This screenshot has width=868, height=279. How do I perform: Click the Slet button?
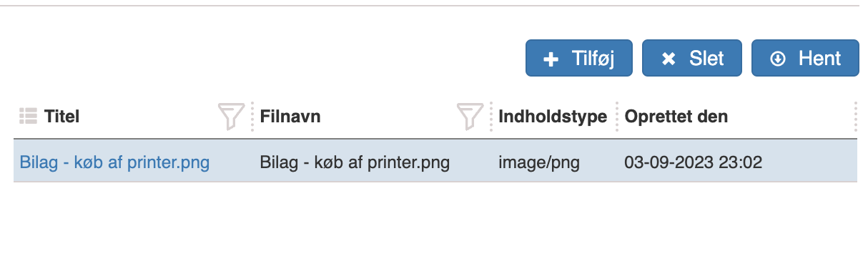coord(692,58)
